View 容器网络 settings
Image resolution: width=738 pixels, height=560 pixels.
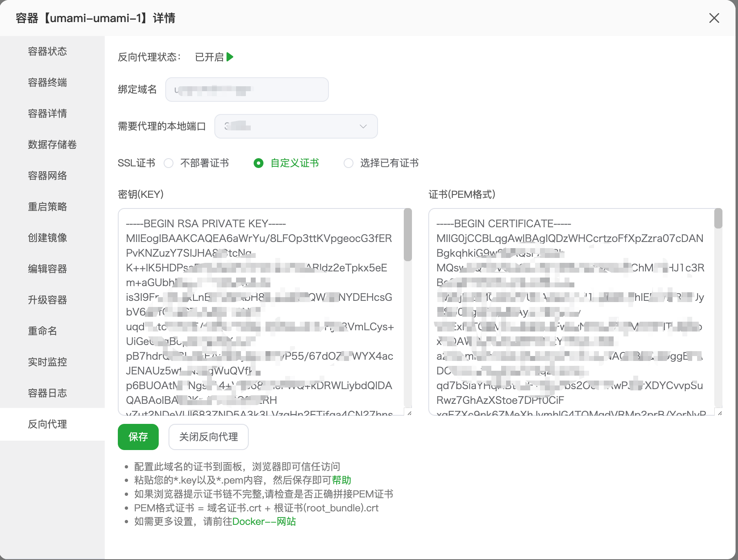[x=47, y=176]
